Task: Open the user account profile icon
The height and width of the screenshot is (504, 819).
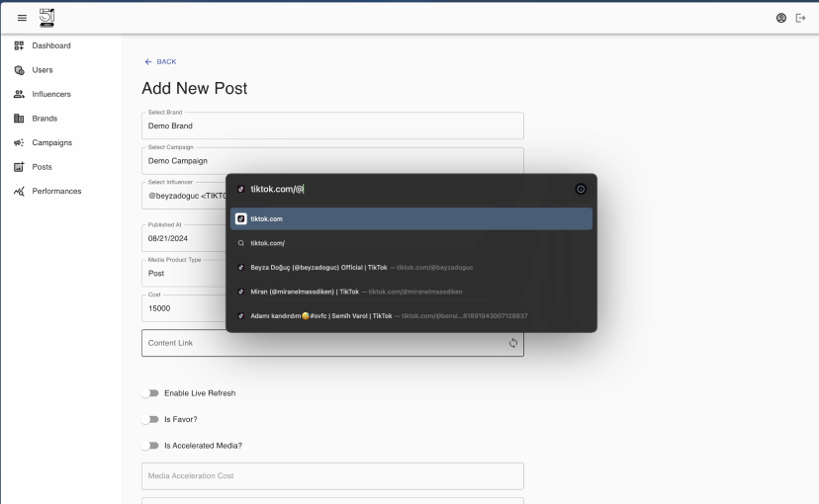Action: [780, 18]
